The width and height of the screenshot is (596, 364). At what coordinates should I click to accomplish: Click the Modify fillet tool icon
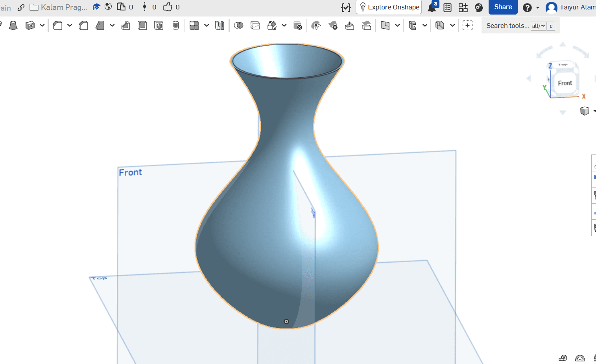point(316,26)
